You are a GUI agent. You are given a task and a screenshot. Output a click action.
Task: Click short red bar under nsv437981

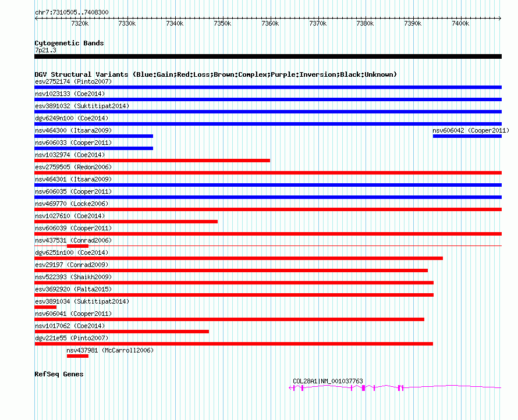pyautogui.click(x=77, y=356)
